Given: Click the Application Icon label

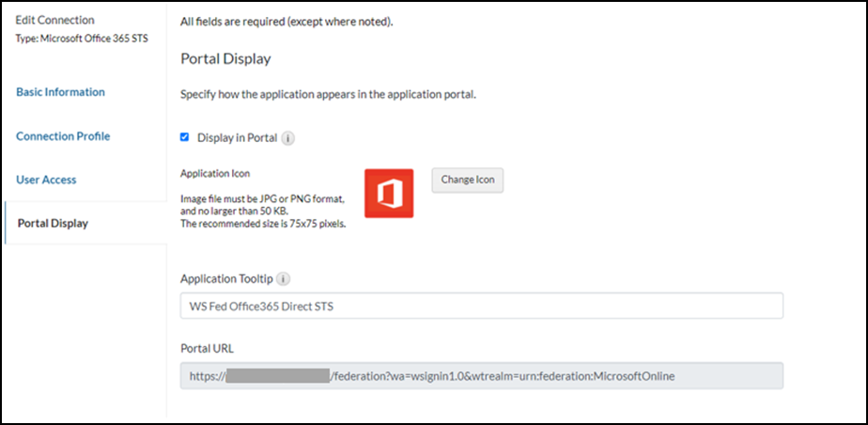Looking at the screenshot, I should click(x=215, y=174).
